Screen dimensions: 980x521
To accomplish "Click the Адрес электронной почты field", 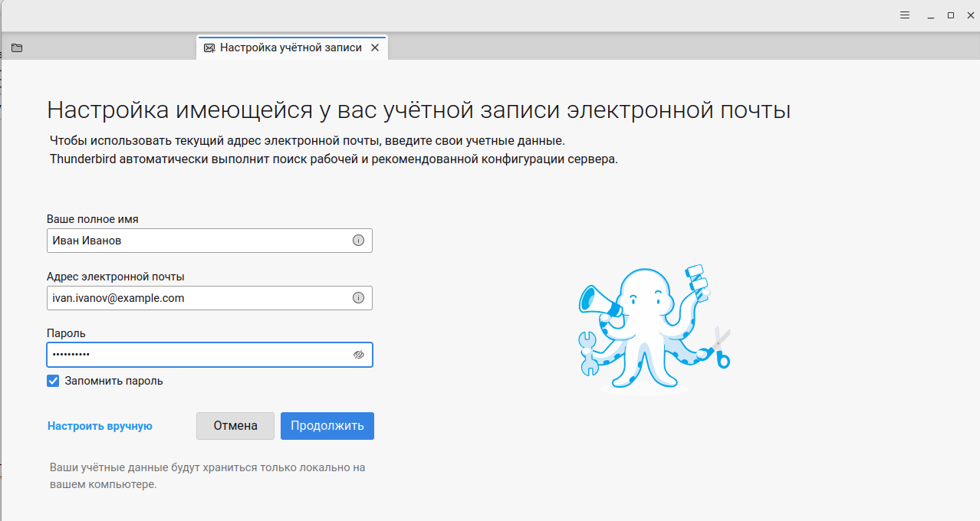I will pyautogui.click(x=196, y=298).
